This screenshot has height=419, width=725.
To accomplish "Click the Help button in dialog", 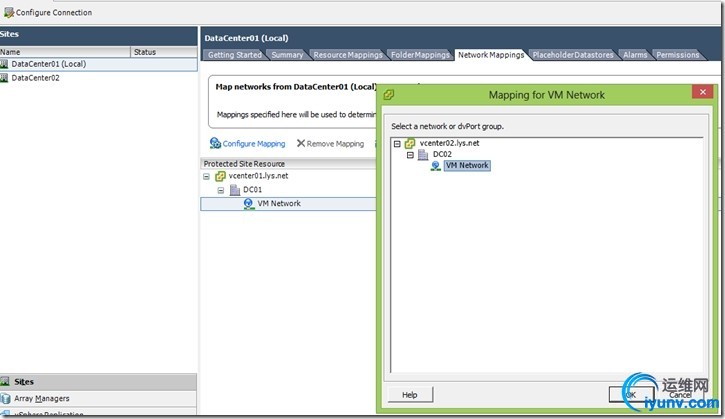I will 410,394.
